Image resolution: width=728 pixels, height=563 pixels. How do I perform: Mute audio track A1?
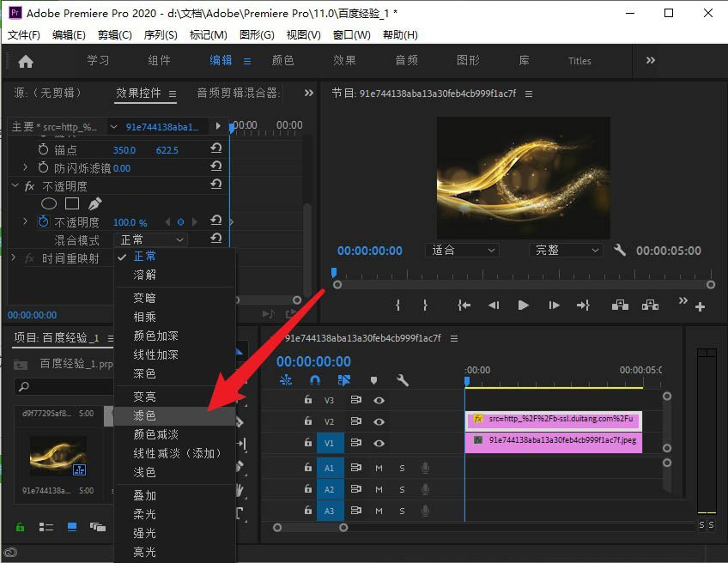tap(379, 468)
